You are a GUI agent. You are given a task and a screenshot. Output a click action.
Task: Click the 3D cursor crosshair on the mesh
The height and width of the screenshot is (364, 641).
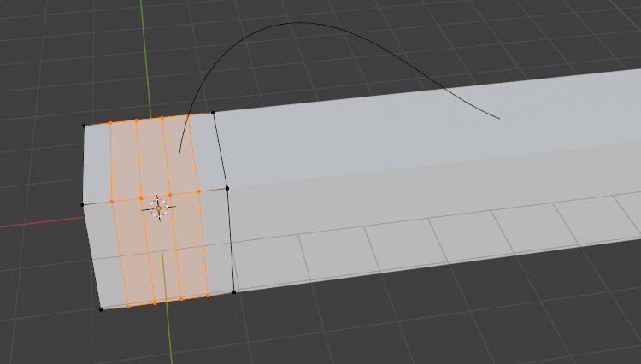[159, 208]
